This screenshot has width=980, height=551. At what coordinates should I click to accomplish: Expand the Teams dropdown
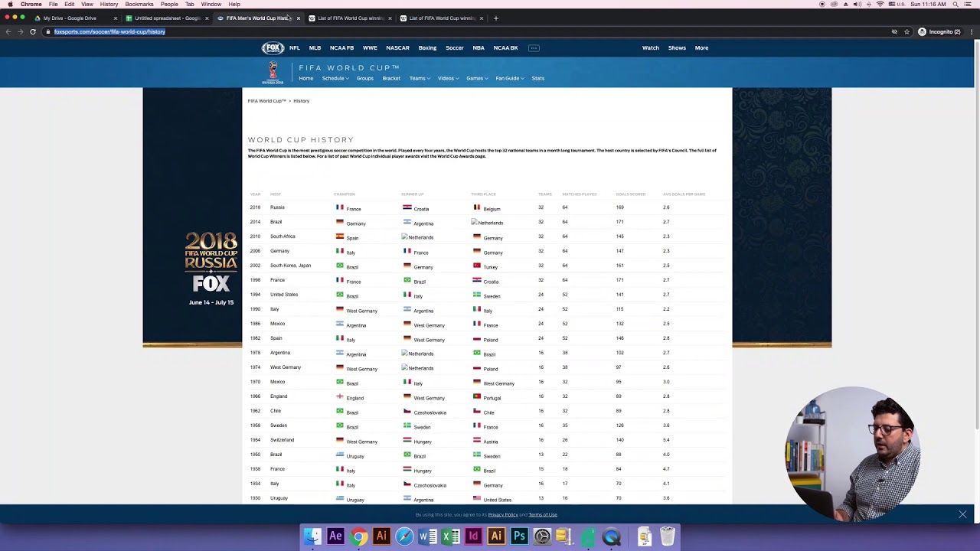coord(420,78)
